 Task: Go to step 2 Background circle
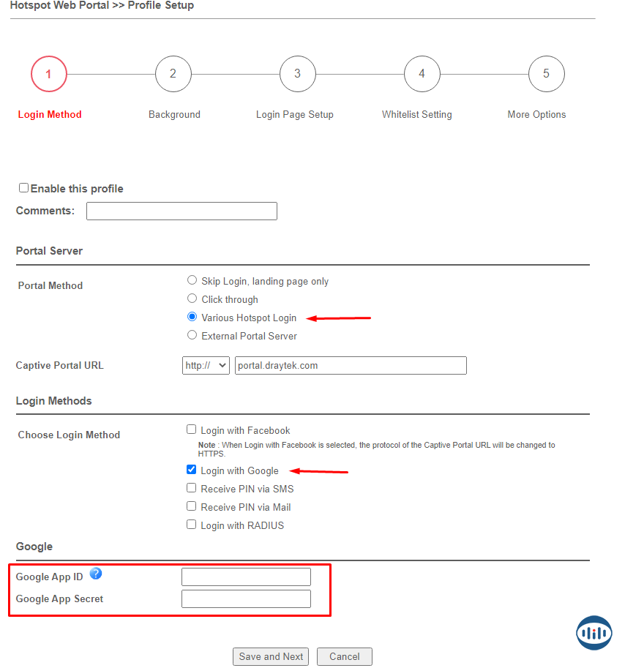(x=173, y=74)
